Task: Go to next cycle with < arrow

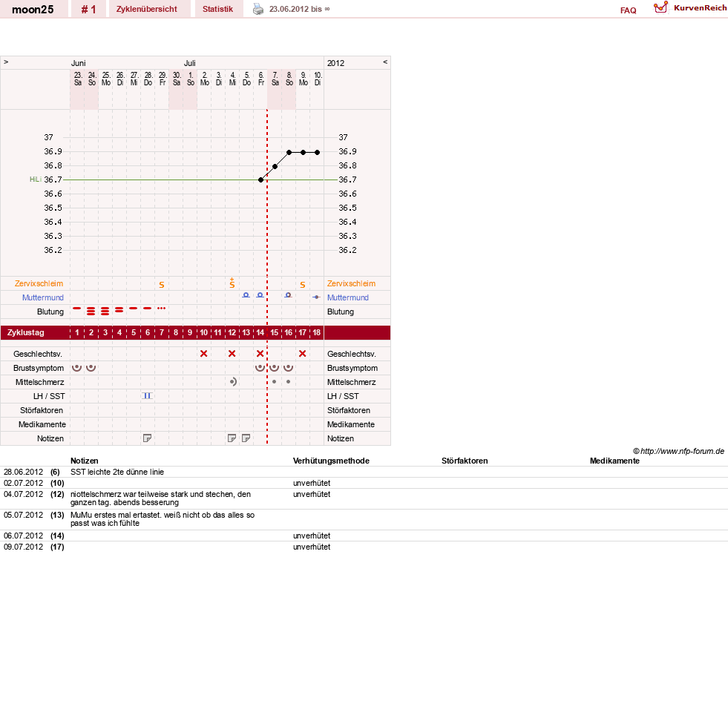Action: pyautogui.click(x=385, y=62)
